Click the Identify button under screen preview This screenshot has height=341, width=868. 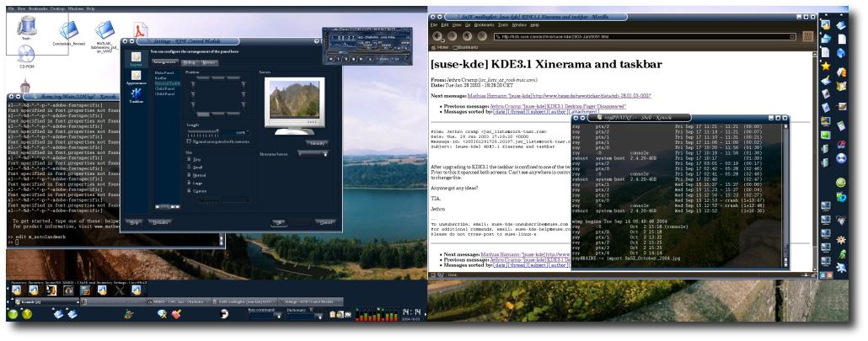click(x=316, y=142)
